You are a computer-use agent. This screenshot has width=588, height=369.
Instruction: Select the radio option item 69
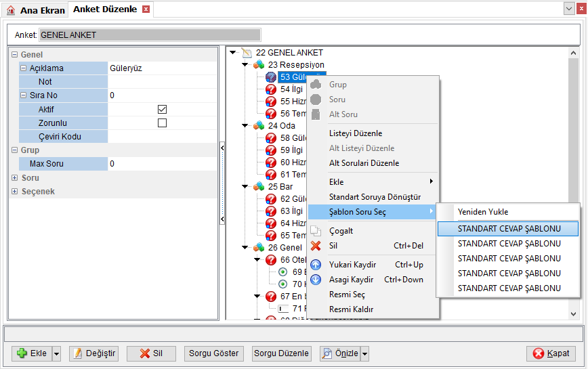(x=282, y=272)
